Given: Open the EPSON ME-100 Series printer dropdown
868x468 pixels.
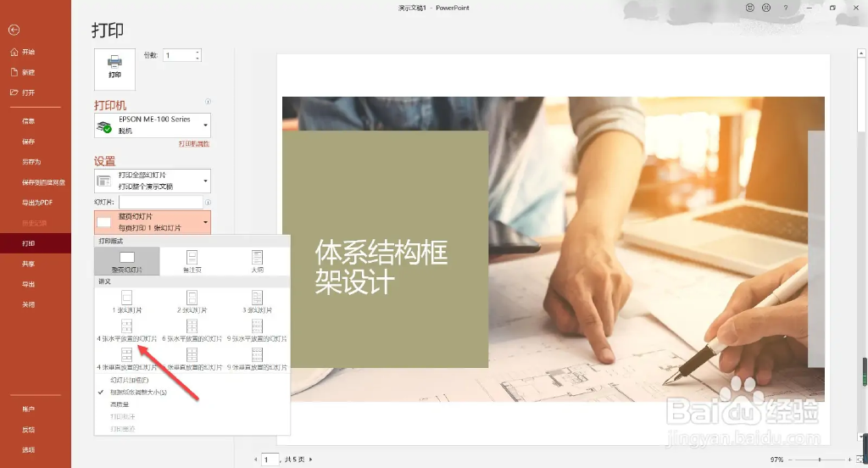Looking at the screenshot, I should (153, 125).
